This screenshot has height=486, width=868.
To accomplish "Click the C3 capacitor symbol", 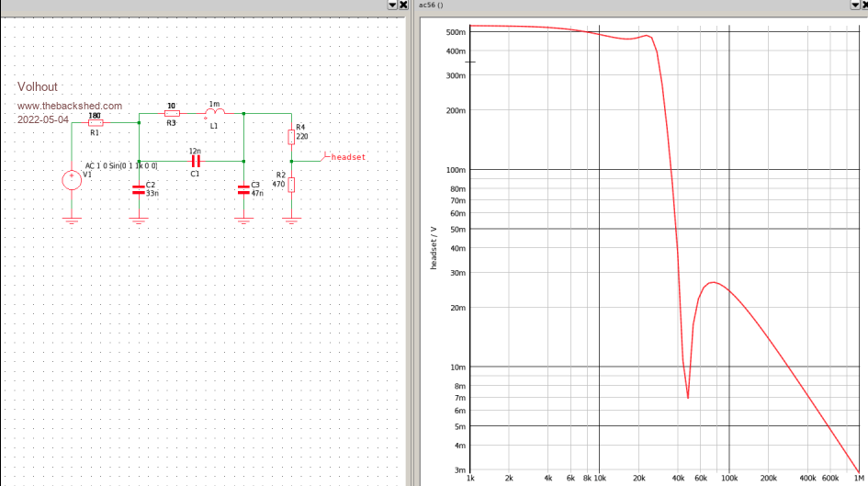I will click(243, 189).
